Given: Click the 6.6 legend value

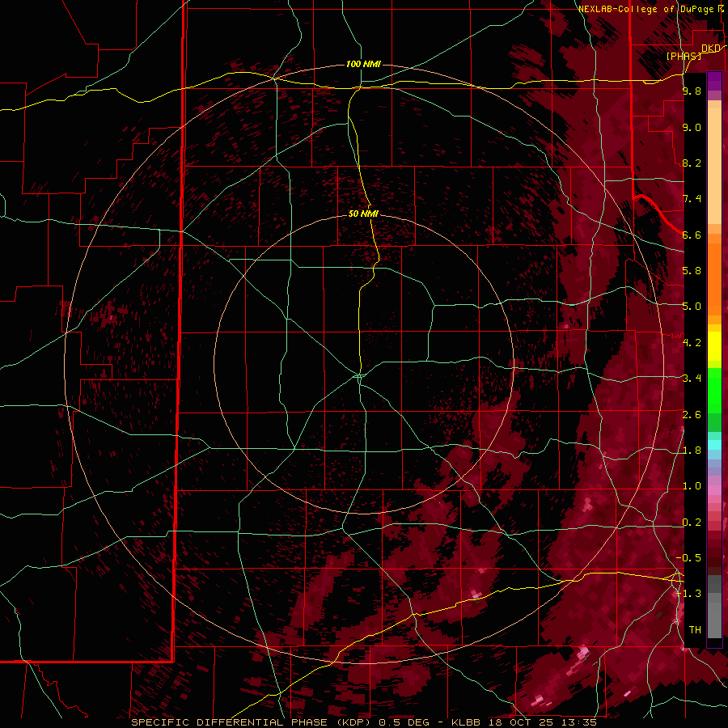Looking at the screenshot, I should [x=692, y=235].
